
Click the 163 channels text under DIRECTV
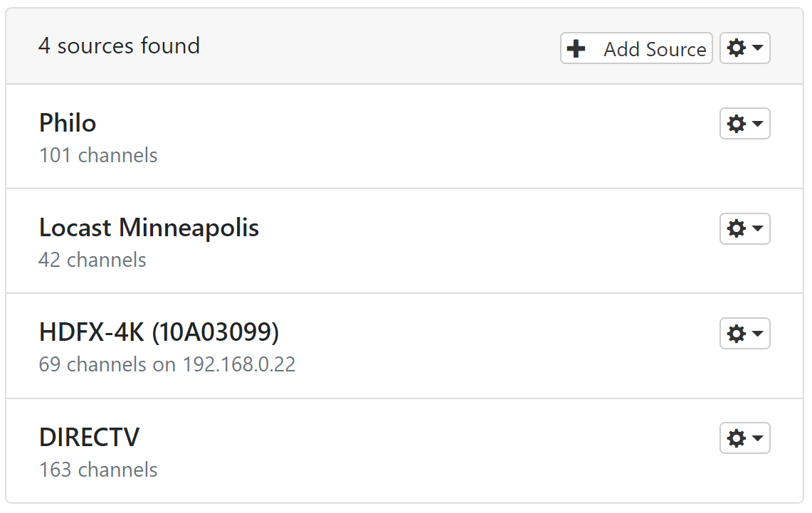pyautogui.click(x=98, y=470)
